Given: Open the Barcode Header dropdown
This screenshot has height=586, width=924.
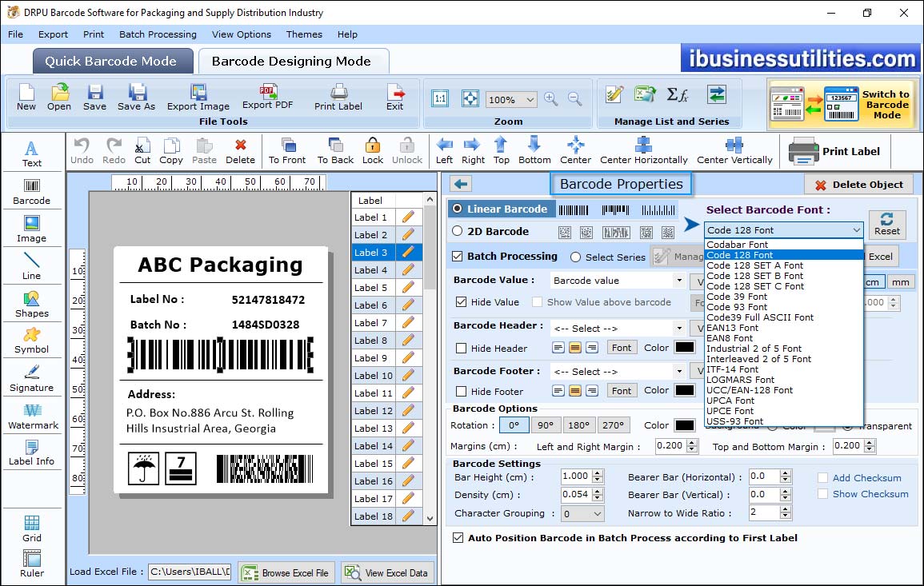Looking at the screenshot, I should click(x=679, y=328).
